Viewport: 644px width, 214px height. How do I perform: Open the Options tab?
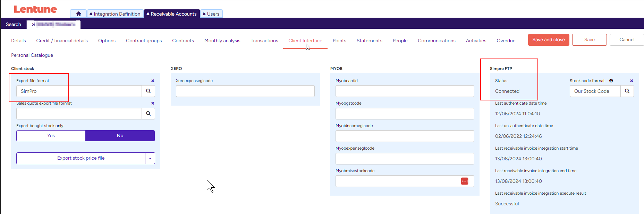click(107, 41)
